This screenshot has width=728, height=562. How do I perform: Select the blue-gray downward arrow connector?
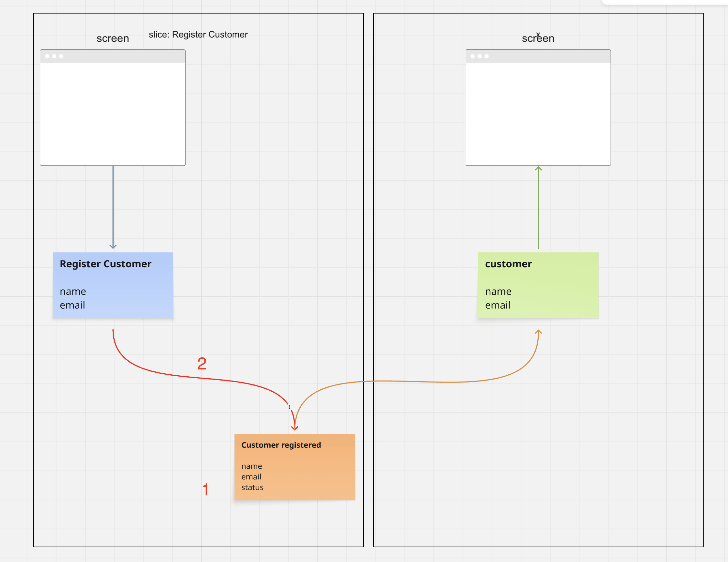pos(113,207)
